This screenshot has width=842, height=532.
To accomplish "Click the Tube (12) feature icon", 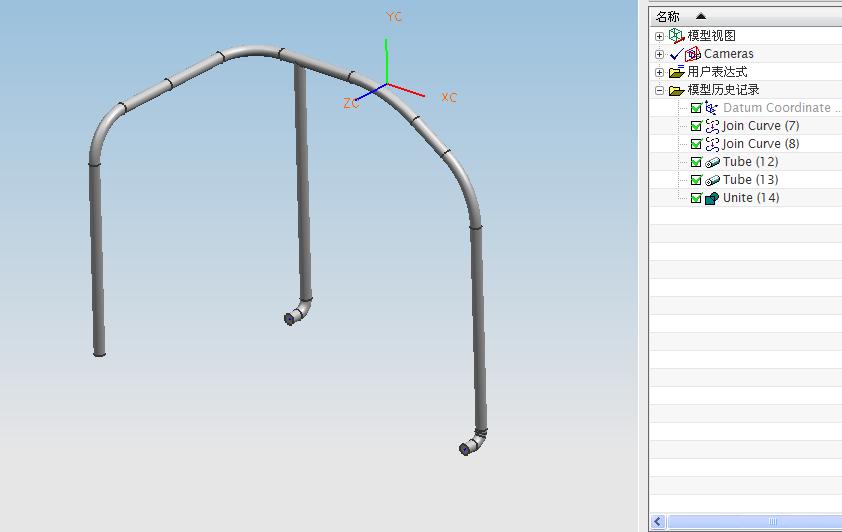I will tap(712, 162).
